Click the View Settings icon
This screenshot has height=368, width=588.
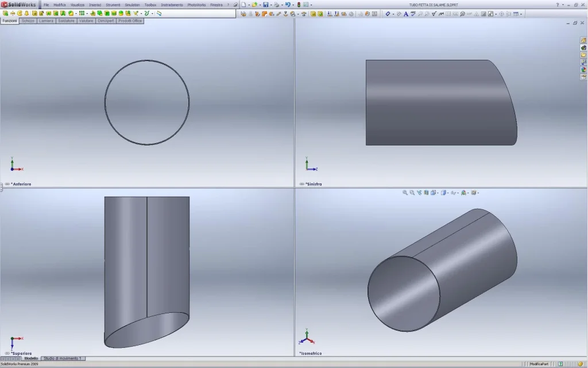point(474,193)
